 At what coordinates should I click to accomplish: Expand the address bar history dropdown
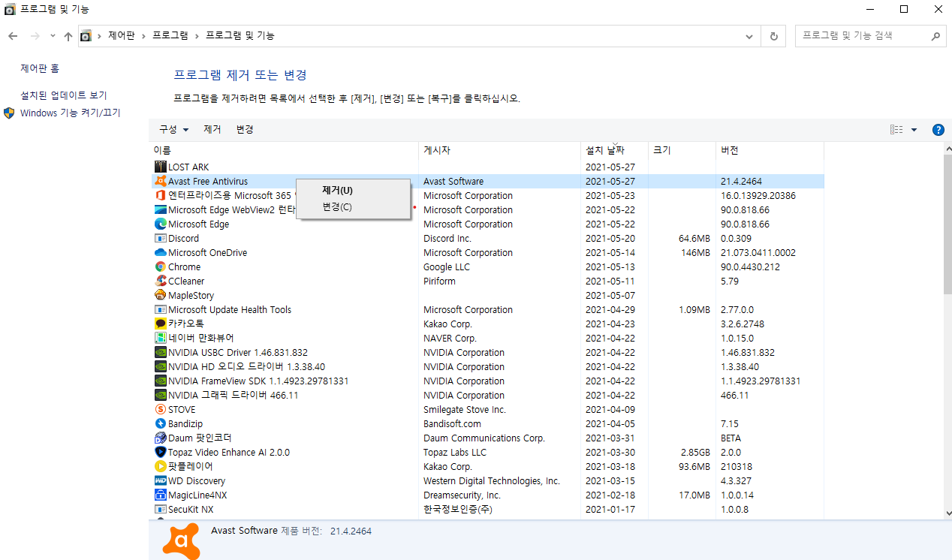tap(749, 36)
